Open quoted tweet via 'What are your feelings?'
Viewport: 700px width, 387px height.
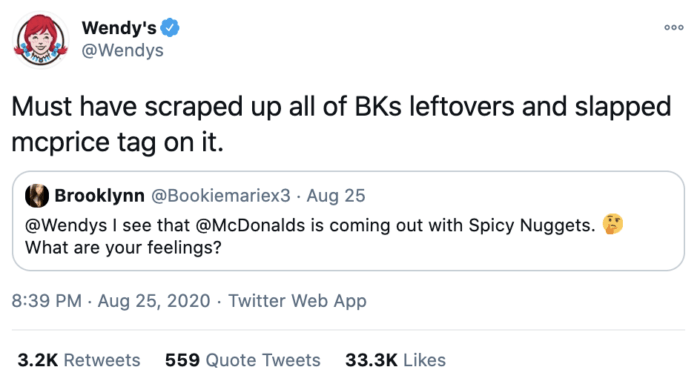coord(123,247)
